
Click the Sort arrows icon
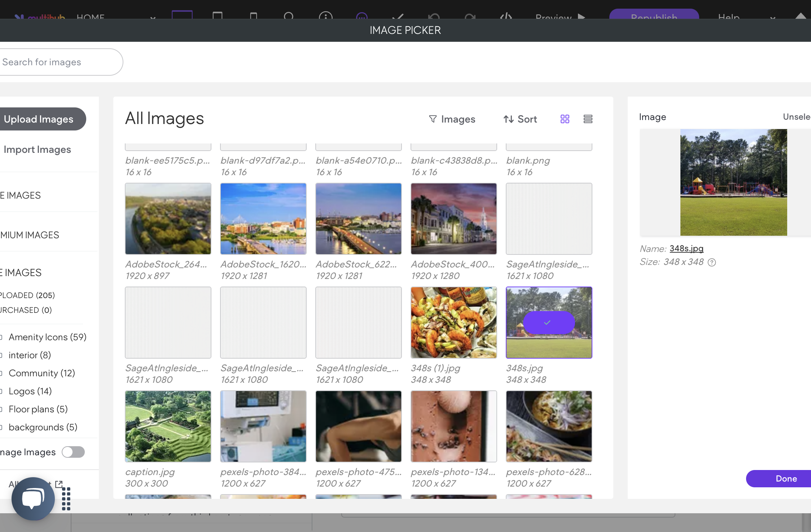tap(509, 119)
